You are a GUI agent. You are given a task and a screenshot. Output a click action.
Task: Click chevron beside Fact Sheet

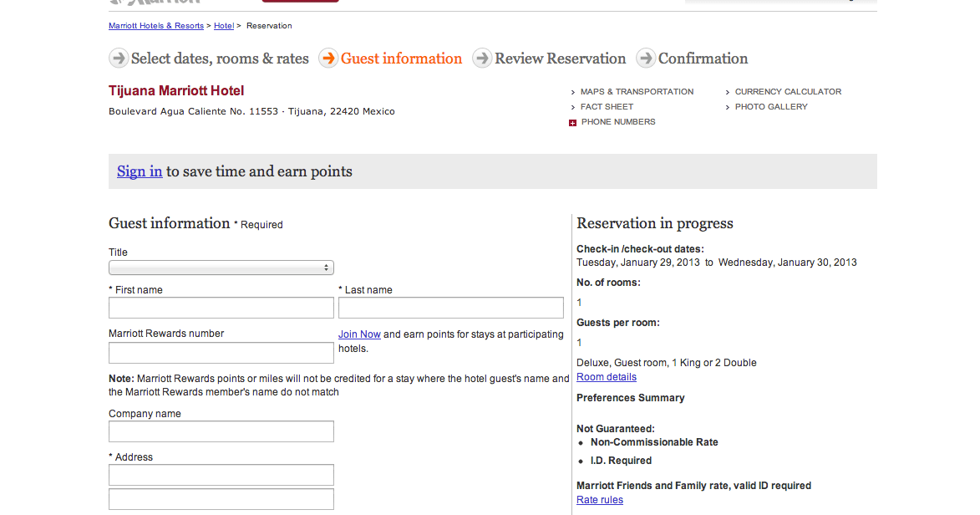573,107
